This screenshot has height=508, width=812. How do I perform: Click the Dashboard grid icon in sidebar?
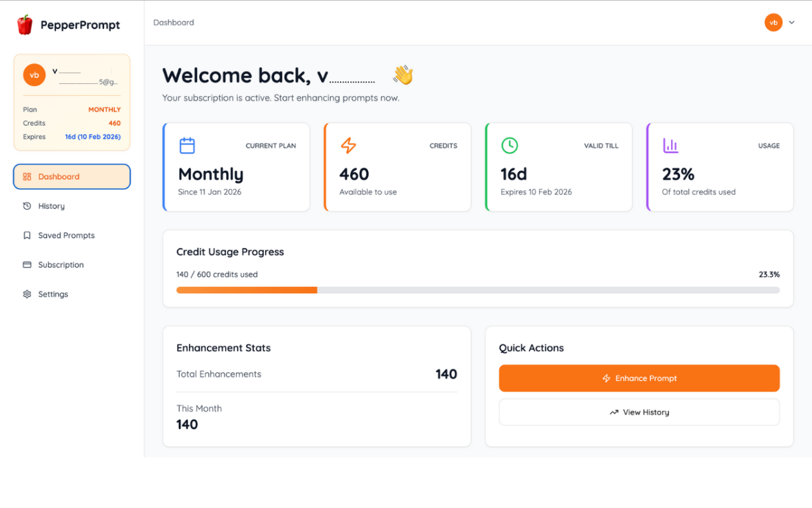[x=27, y=177]
